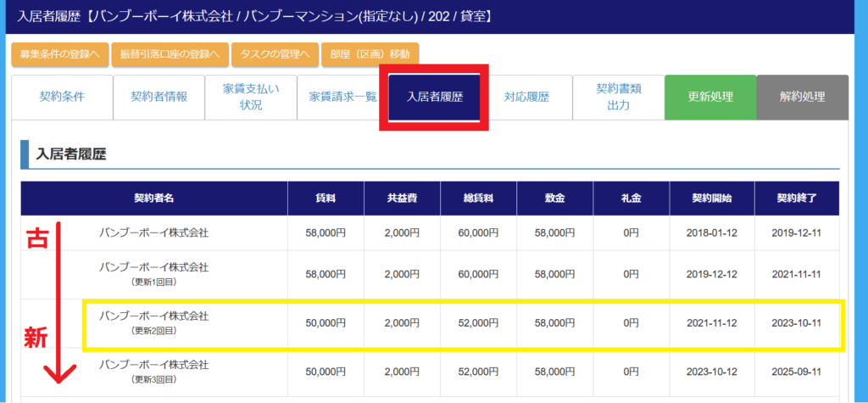
Task: Click 総賃料 column header
Action: [478, 199]
